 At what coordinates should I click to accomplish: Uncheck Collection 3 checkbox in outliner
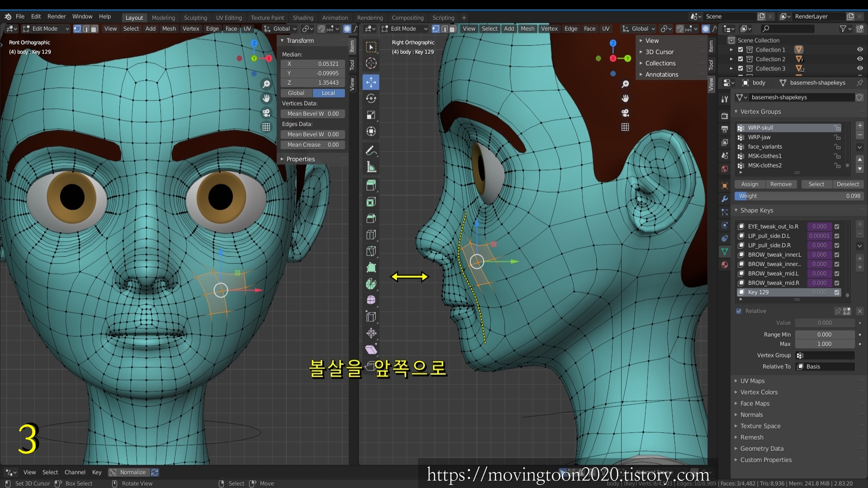pyautogui.click(x=741, y=69)
